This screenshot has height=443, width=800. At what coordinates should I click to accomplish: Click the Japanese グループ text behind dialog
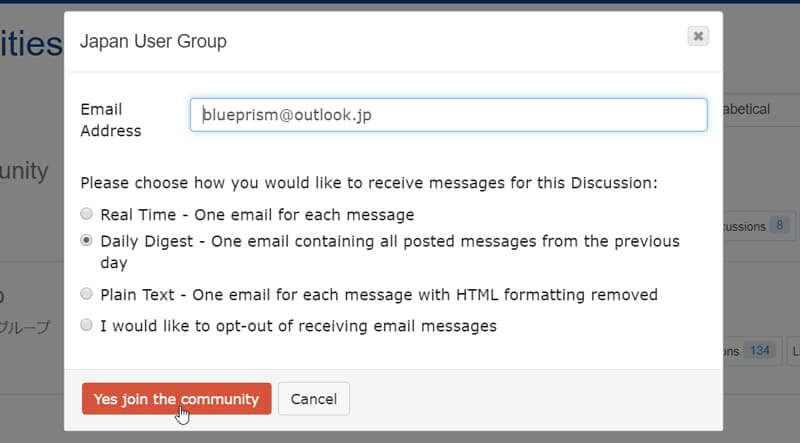click(x=25, y=327)
